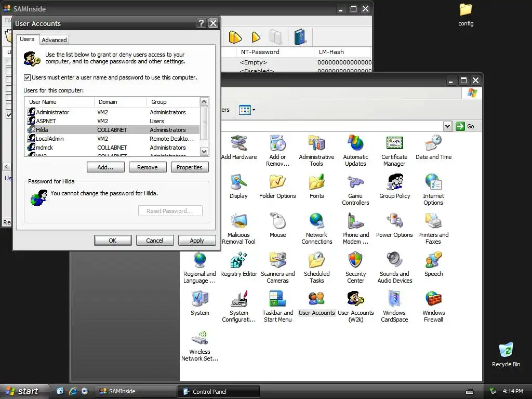Screen dimensions: 532x399
Task: Switch to the Advanced tab
Action: tap(54, 40)
